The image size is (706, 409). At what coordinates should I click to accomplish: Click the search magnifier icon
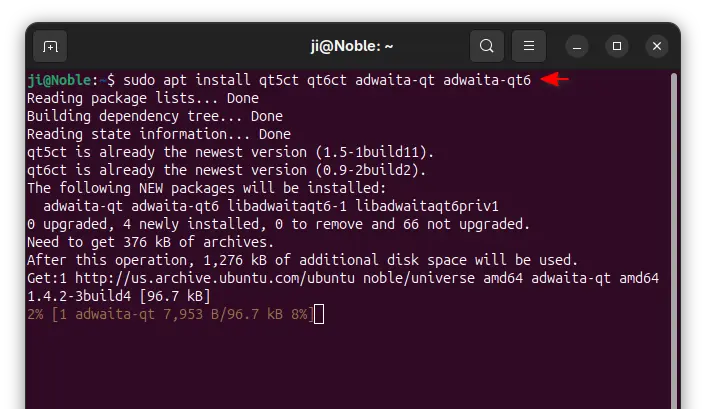486,46
